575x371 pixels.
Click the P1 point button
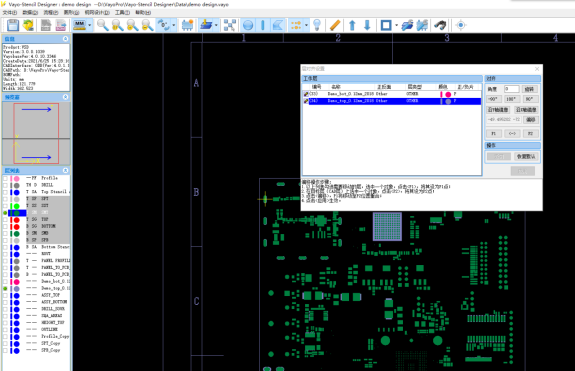[494, 133]
